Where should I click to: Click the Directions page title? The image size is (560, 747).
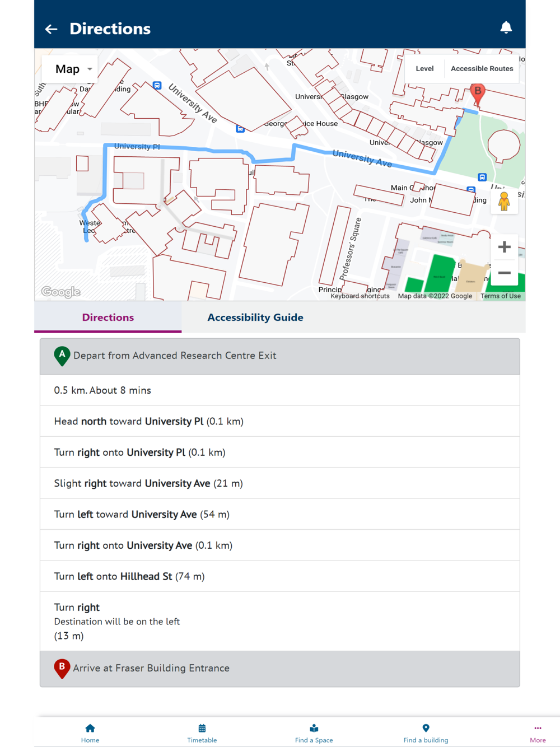tap(110, 29)
